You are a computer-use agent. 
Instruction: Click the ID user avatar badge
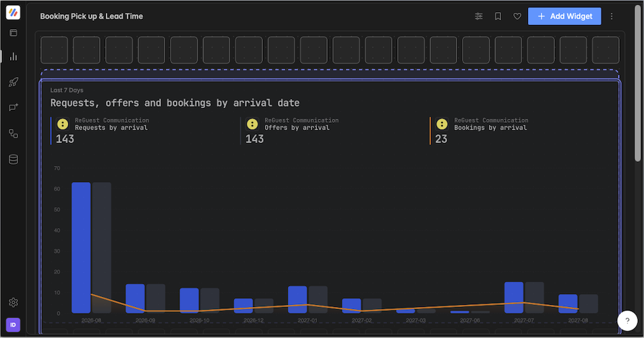[x=13, y=325]
